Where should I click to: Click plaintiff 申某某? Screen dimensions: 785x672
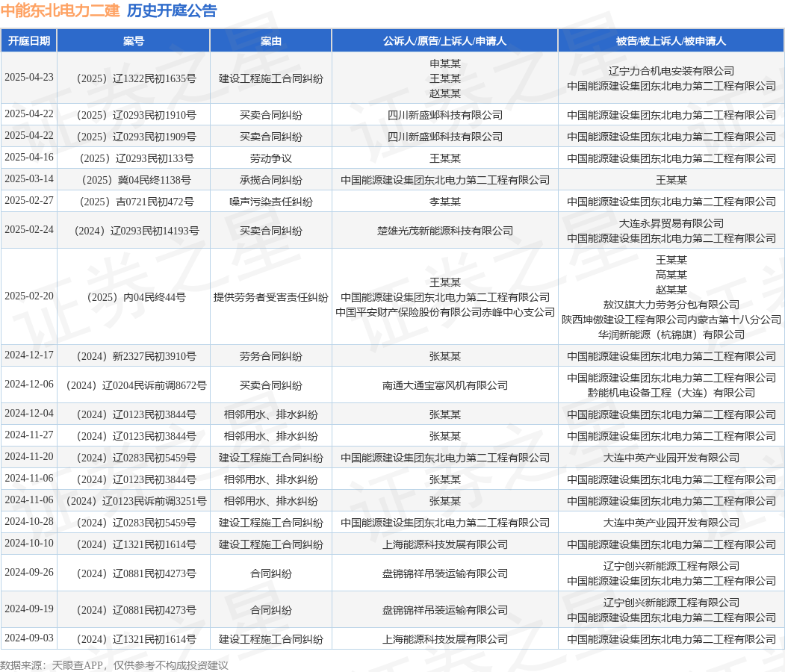(444, 63)
